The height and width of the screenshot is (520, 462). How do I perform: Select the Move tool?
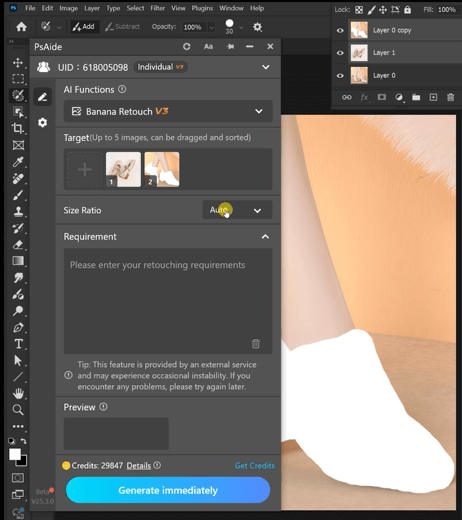[18, 62]
